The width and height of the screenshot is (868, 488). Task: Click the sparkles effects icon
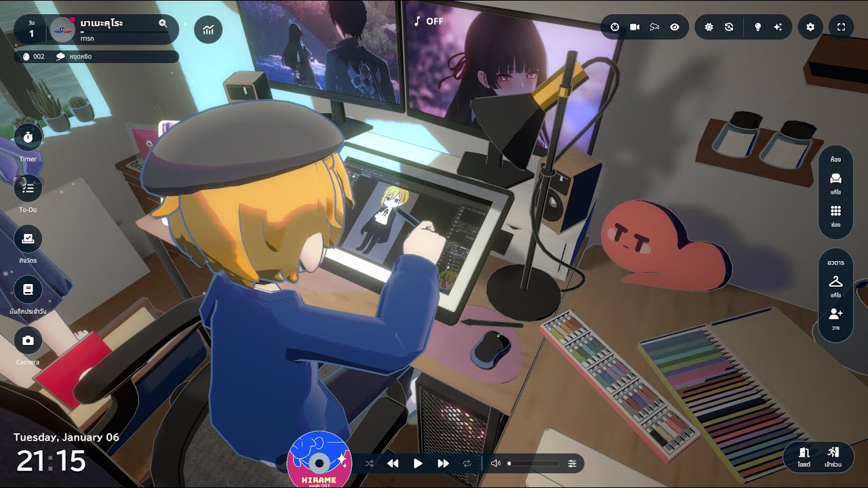click(778, 27)
